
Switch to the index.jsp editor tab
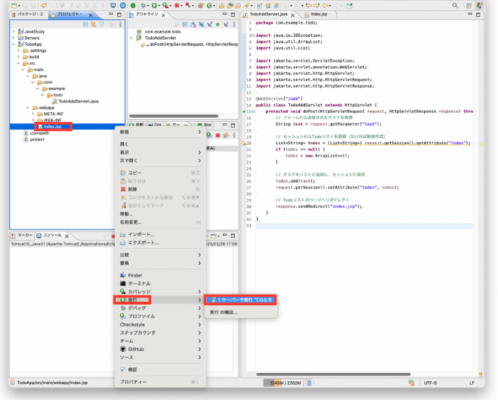[x=319, y=14]
